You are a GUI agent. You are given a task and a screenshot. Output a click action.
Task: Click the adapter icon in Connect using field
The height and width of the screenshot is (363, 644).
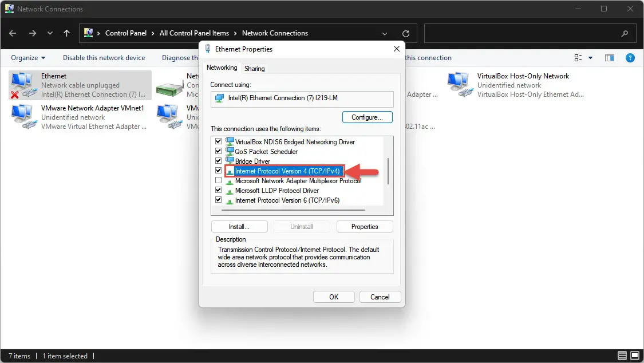click(x=220, y=98)
